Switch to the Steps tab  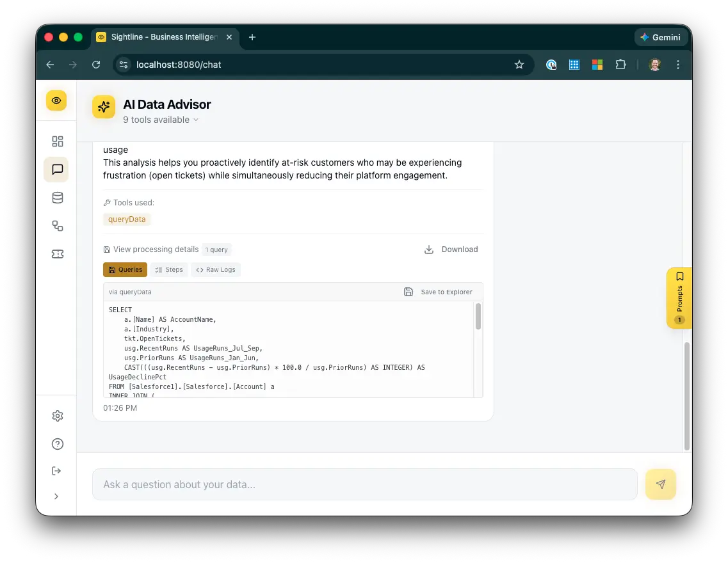coord(169,270)
